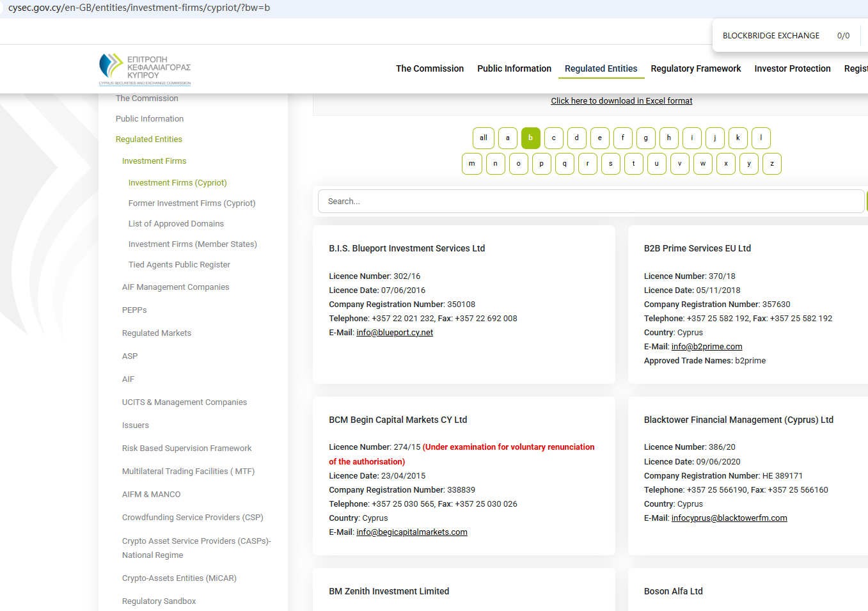The width and height of the screenshot is (868, 611).
Task: Go to AIF Management Companies sidebar item
Action: tap(175, 287)
